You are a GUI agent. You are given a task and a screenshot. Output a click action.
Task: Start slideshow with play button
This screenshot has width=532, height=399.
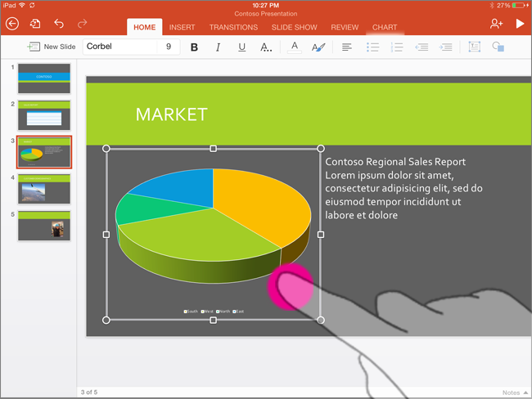520,25
